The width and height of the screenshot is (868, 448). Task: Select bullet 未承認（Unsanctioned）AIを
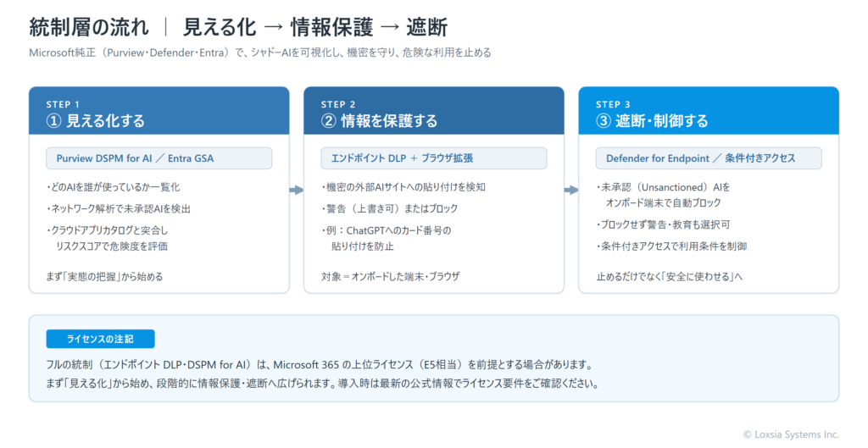663,187
